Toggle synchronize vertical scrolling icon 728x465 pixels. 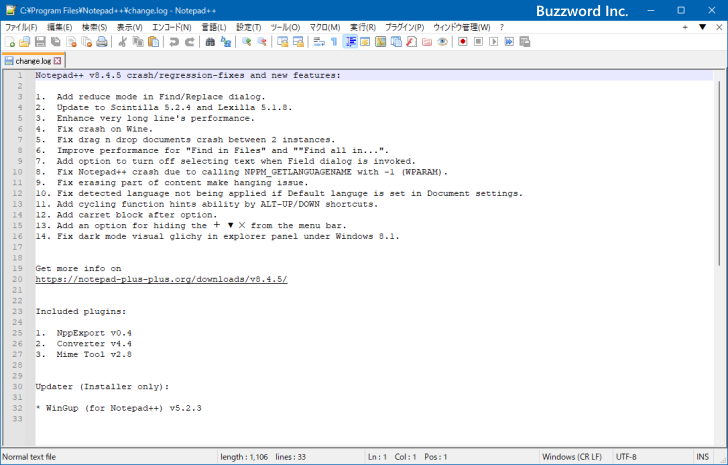click(283, 42)
